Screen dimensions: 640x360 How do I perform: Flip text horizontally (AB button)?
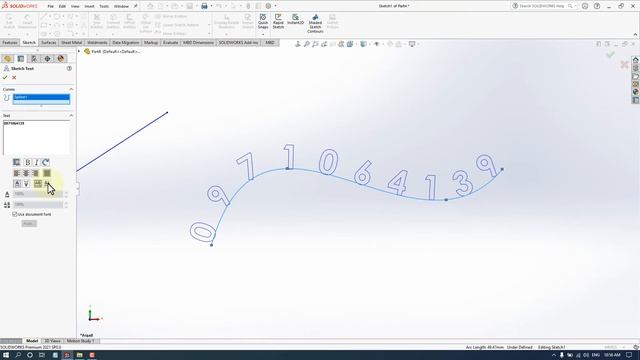38,184
